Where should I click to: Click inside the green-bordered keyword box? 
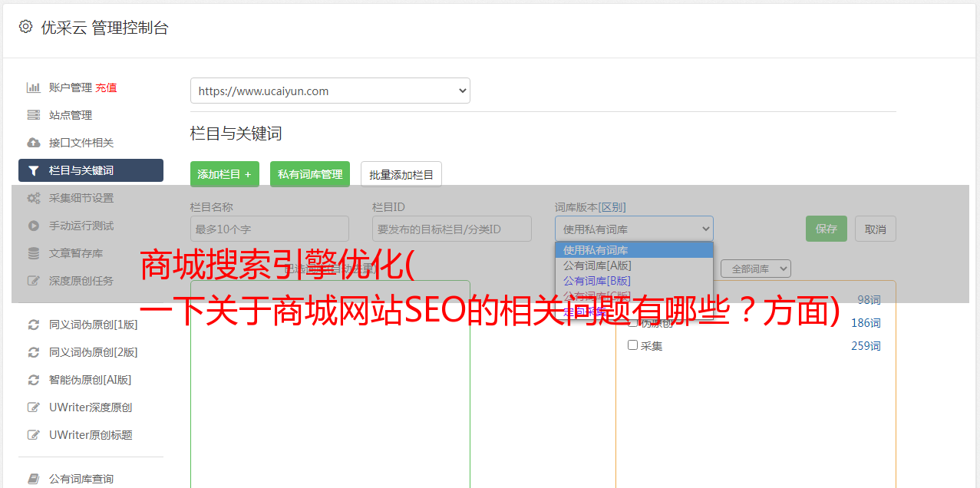coord(330,384)
